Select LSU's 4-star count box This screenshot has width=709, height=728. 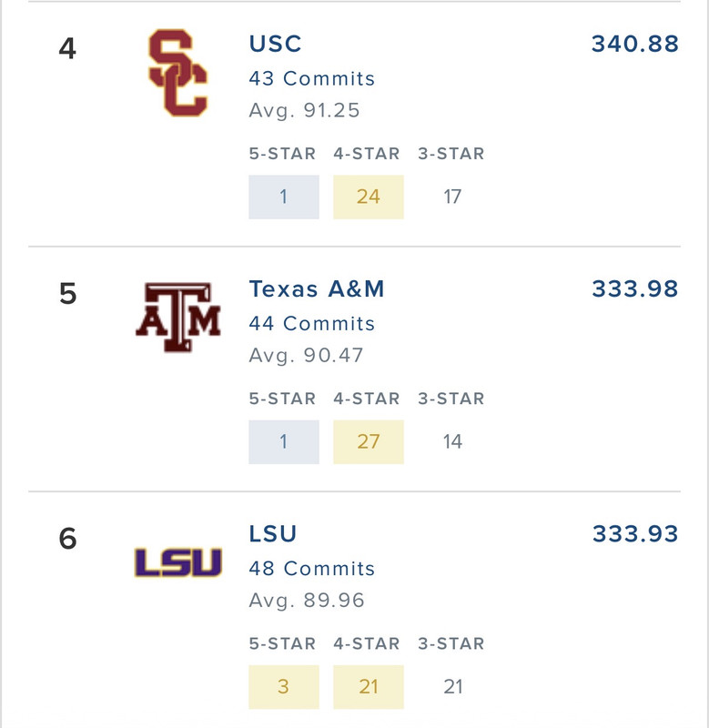(x=369, y=687)
